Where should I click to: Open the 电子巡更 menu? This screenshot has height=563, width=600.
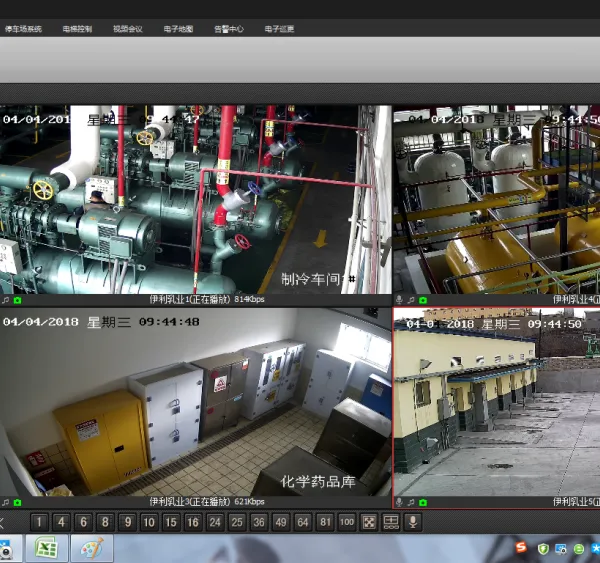click(279, 29)
